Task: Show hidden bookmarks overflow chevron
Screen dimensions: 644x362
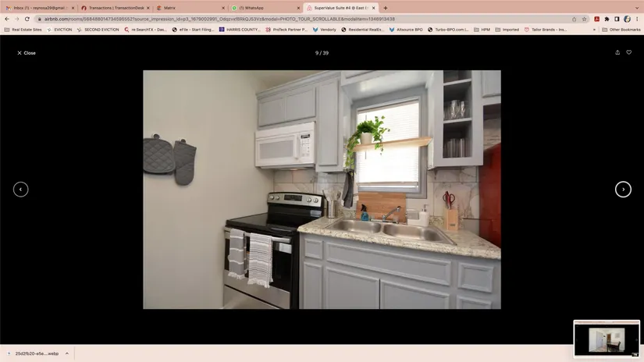Action: pyautogui.click(x=594, y=30)
